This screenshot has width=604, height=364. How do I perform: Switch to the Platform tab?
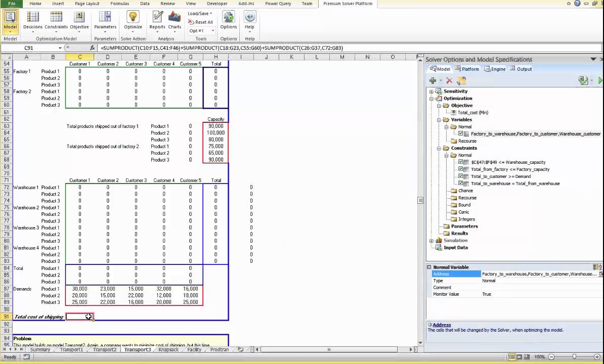[x=467, y=69]
